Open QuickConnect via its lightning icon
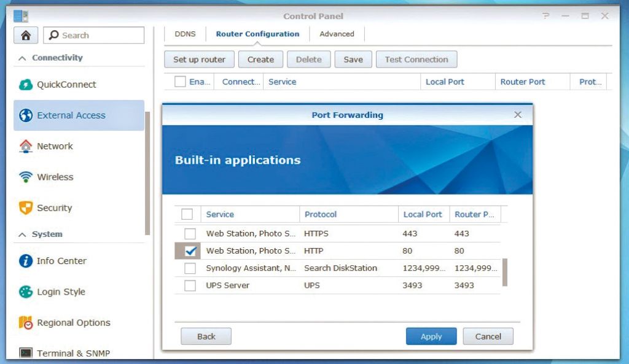Viewport: 629px width, 364px height. point(26,85)
